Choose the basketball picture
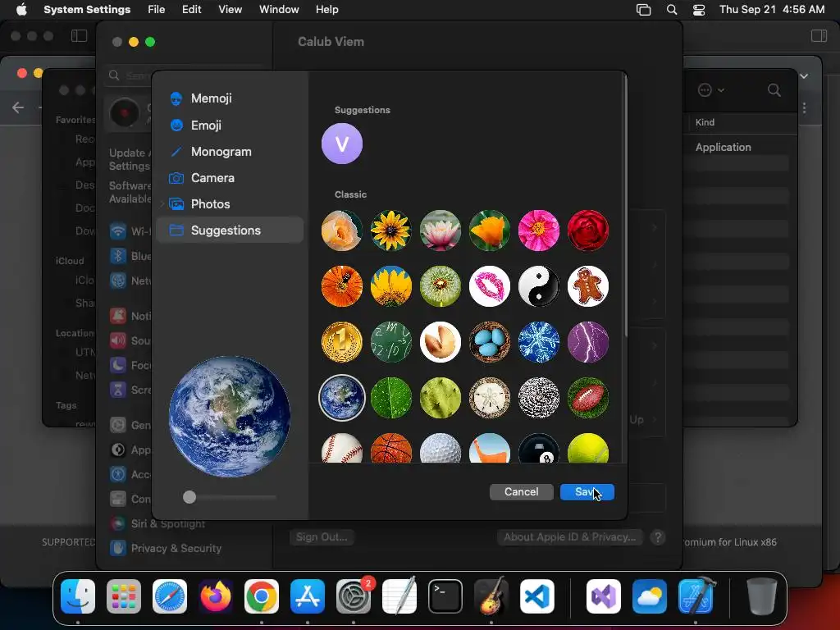The image size is (840, 630). coord(391,448)
